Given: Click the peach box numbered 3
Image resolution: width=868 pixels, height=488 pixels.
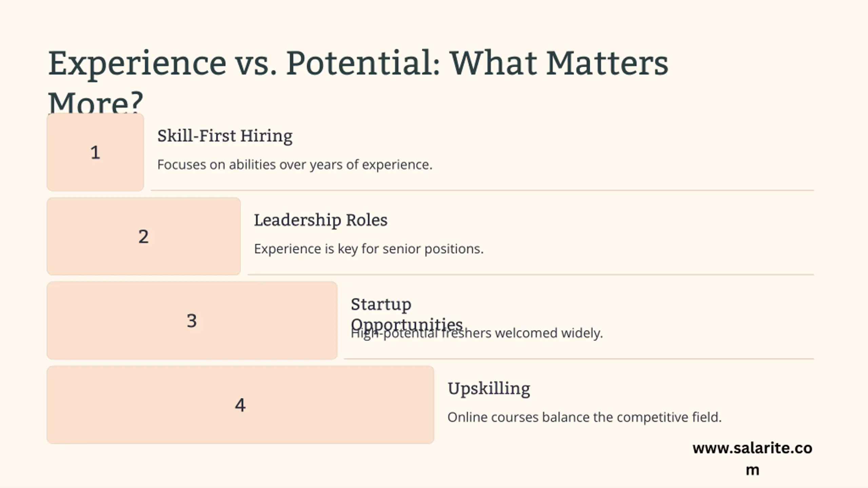Looking at the screenshot, I should coord(192,320).
